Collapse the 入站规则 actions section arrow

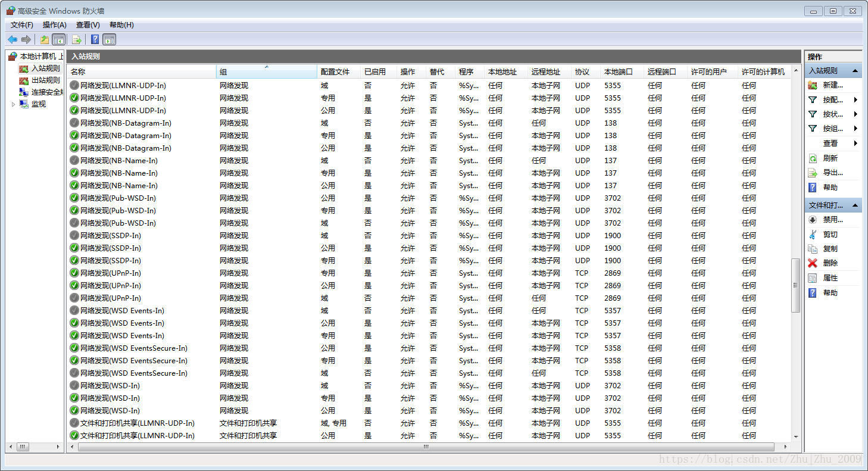pyautogui.click(x=855, y=71)
